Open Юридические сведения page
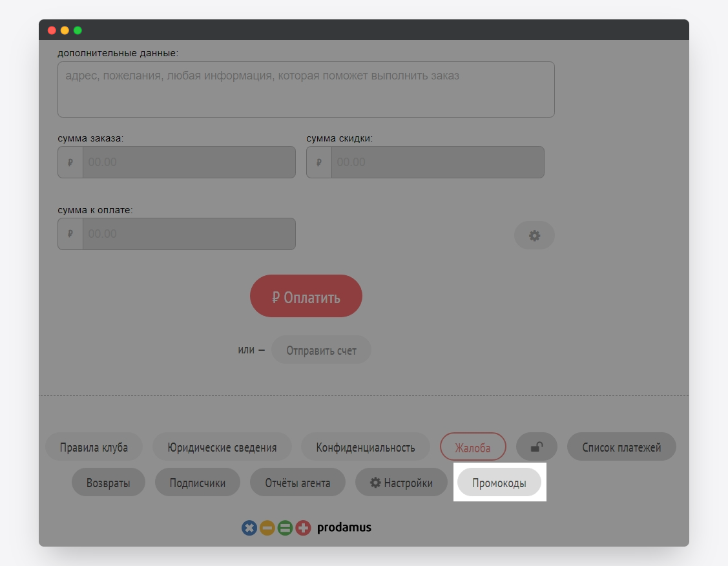 [222, 447]
